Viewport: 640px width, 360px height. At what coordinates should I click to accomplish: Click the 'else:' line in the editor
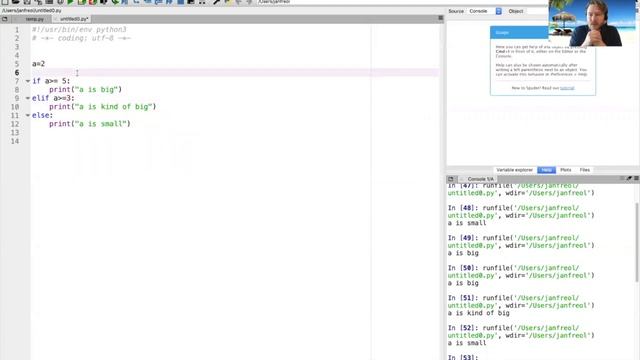click(x=42, y=115)
